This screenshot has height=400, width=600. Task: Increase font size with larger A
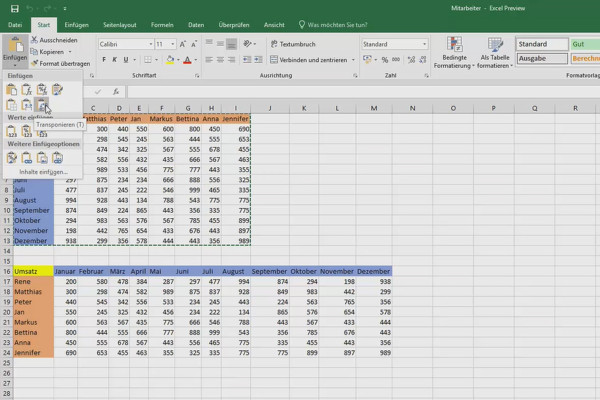[x=183, y=44]
